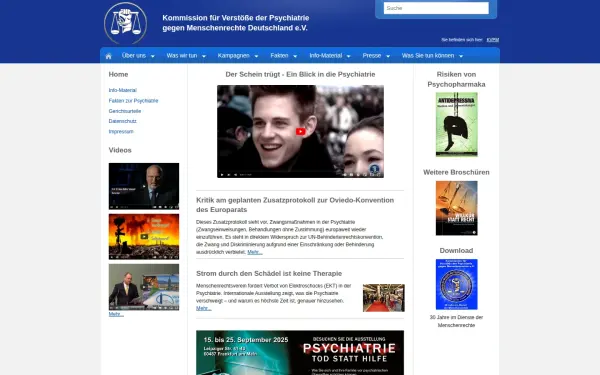The image size is (600, 375).
Task: Click the play control in main video bar
Action: click(x=222, y=175)
